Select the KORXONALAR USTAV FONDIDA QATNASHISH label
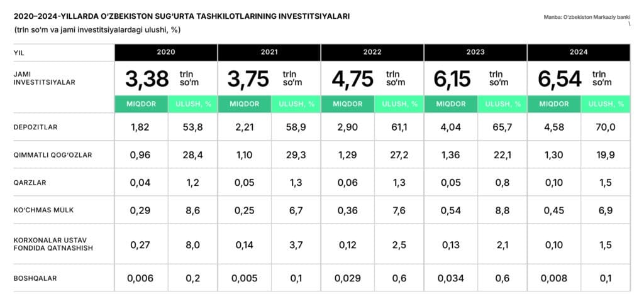644x304 pixels. pyautogui.click(x=54, y=244)
